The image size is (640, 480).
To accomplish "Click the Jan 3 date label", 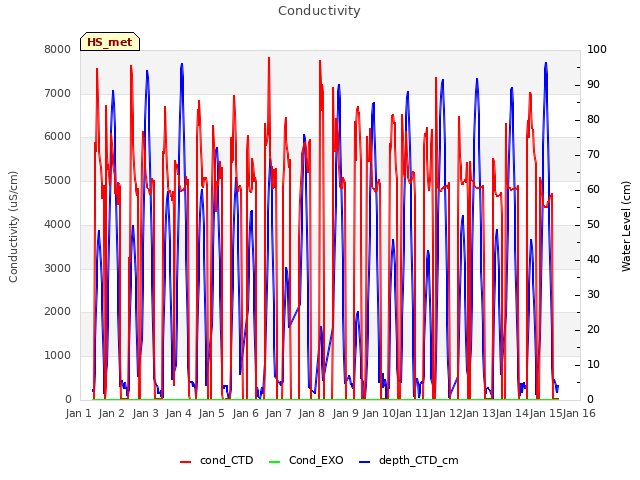I will (145, 413).
